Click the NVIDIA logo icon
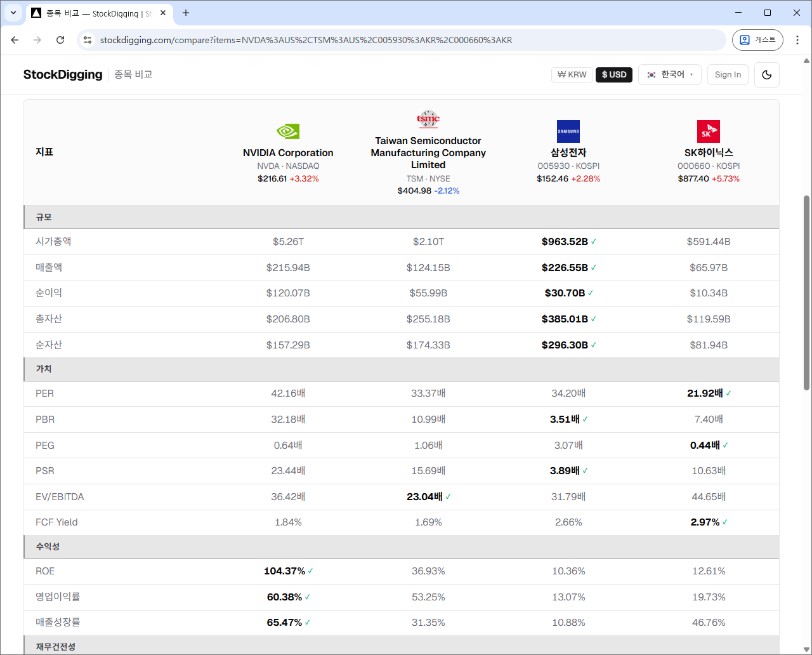The width and height of the screenshot is (812, 655). click(x=288, y=131)
